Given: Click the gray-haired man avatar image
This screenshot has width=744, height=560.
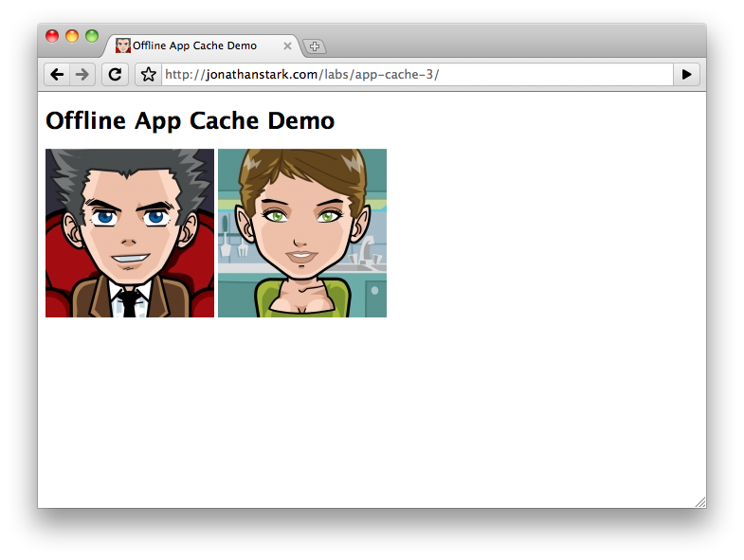Looking at the screenshot, I should 130,233.
